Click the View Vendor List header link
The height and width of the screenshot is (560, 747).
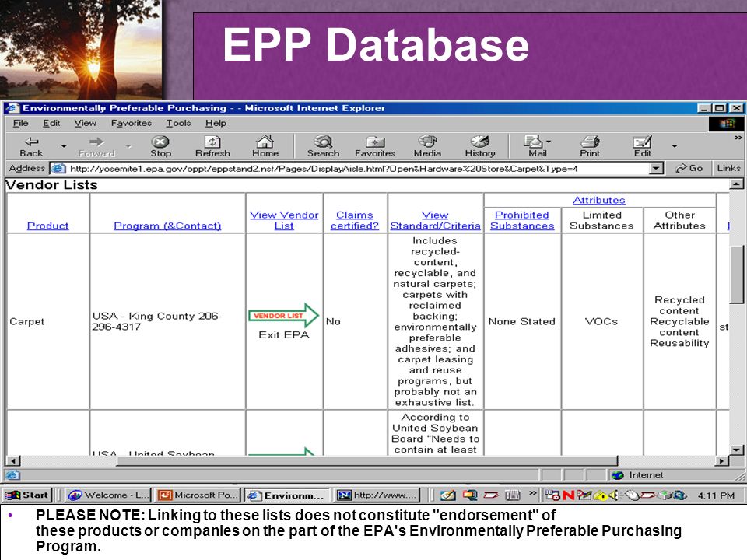pyautogui.click(x=284, y=220)
